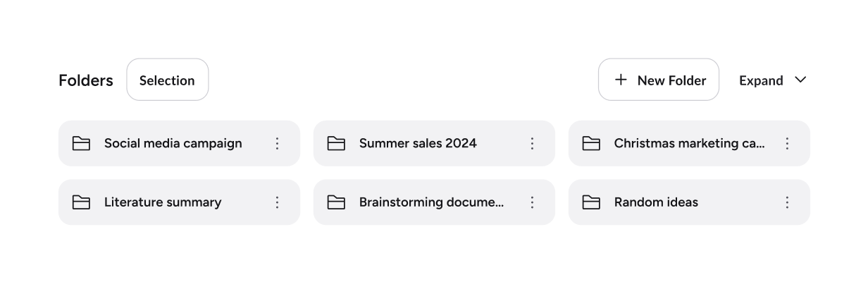Toggle Selection mode for folders
868x282 pixels.
coord(167,80)
